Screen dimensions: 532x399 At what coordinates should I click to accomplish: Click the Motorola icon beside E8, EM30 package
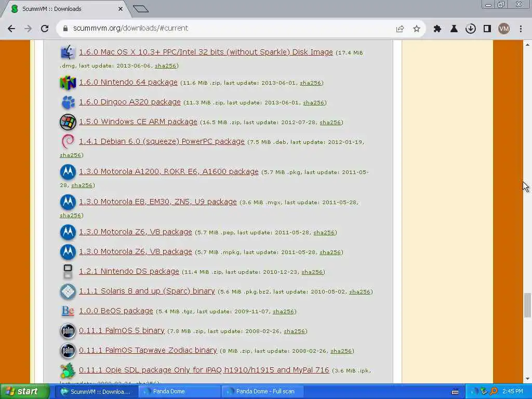tap(68, 202)
